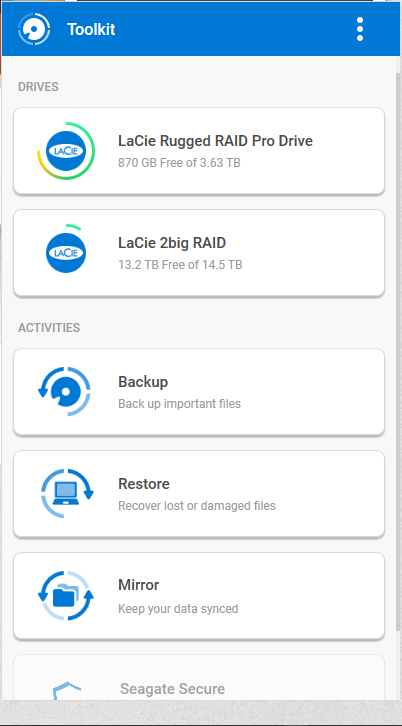This screenshot has width=402, height=726.
Task: Open the Seagate Secure label
Action: pyautogui.click(x=172, y=689)
